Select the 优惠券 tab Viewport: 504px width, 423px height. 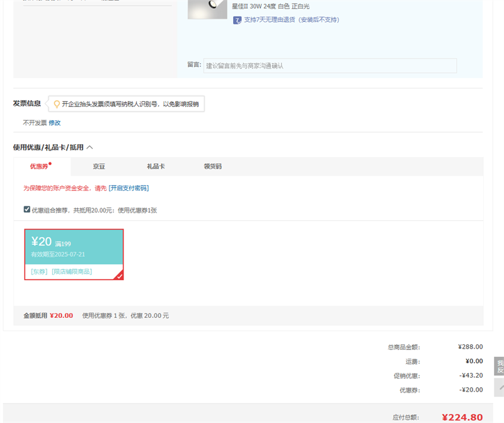(x=39, y=167)
